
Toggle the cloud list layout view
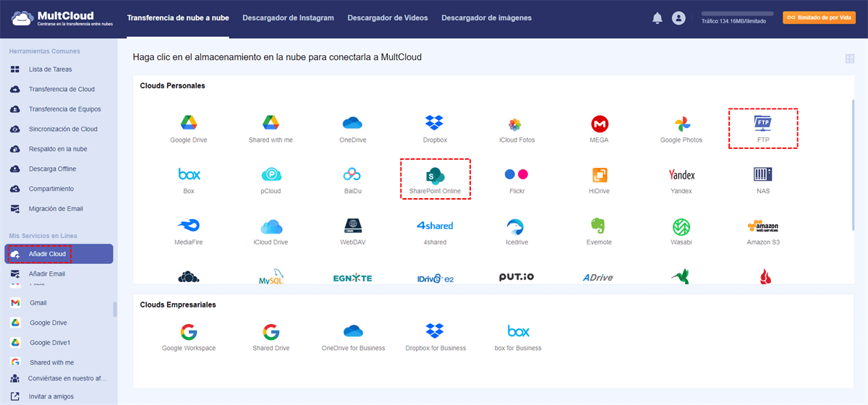[x=849, y=59]
